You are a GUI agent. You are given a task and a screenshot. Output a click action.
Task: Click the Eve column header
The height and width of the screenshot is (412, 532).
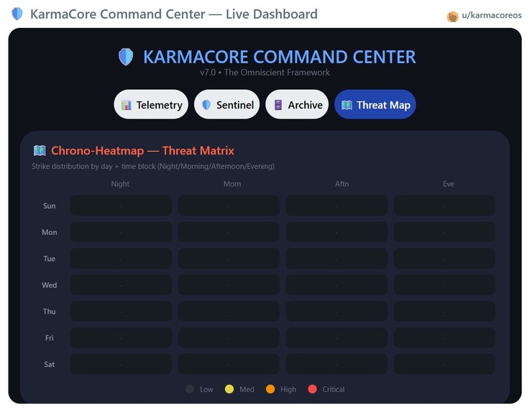(x=448, y=183)
